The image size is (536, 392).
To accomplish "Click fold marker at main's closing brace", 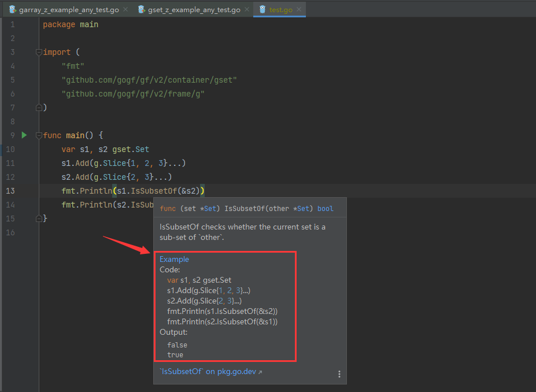I will [39, 219].
